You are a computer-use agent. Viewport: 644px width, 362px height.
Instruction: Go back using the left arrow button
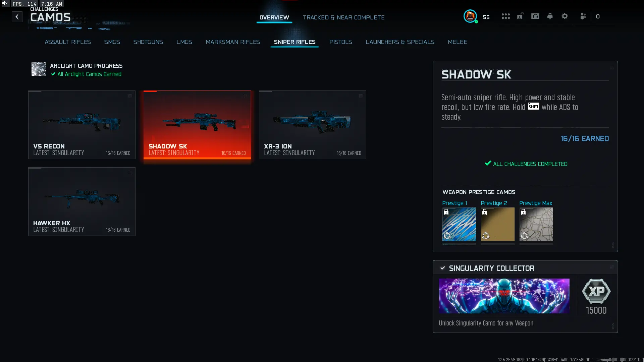[x=17, y=17]
